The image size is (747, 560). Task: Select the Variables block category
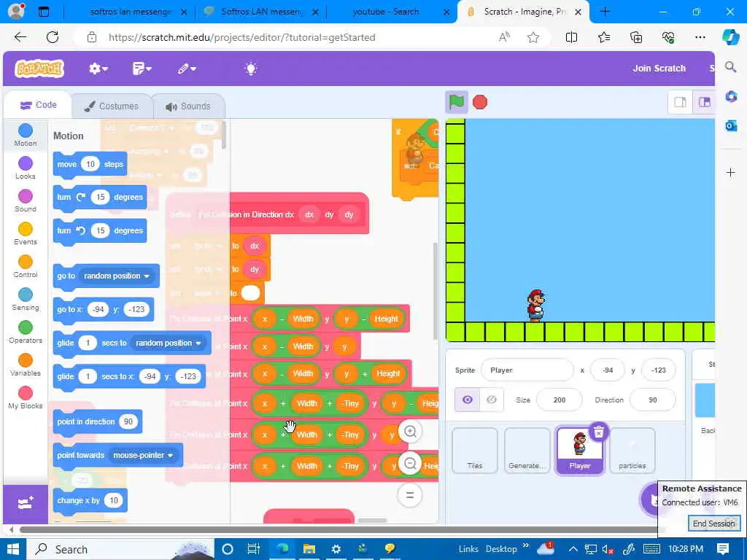coord(26,365)
